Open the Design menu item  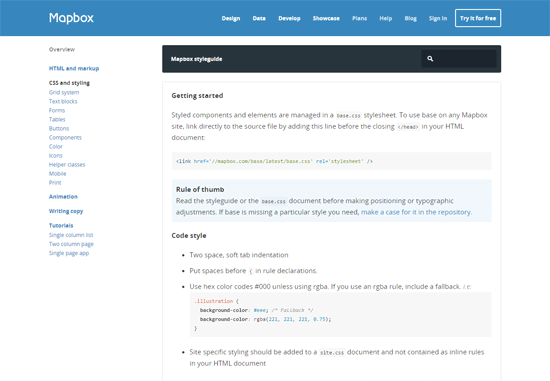coord(231,18)
